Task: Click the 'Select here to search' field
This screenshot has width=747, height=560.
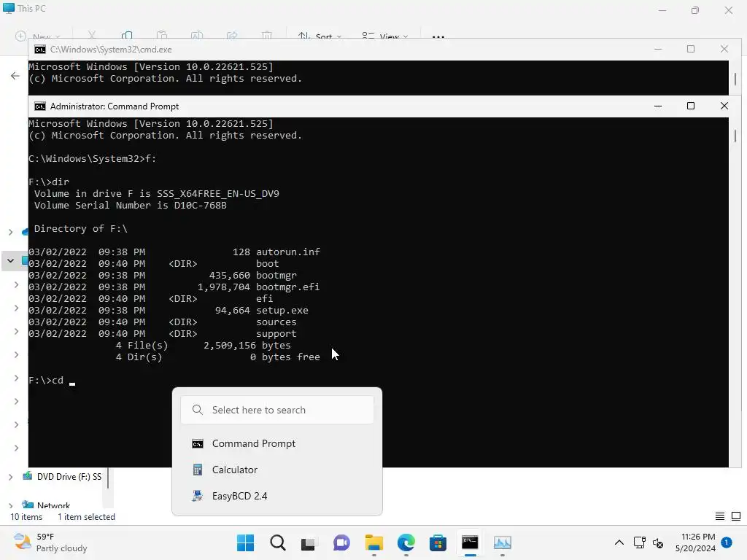Action: click(276, 410)
